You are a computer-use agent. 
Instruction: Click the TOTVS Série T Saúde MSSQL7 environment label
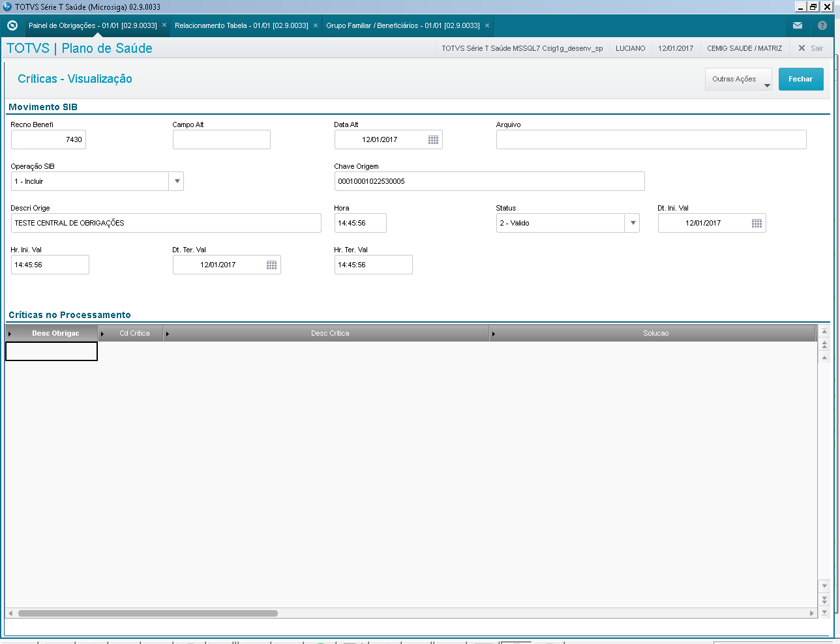(522, 48)
